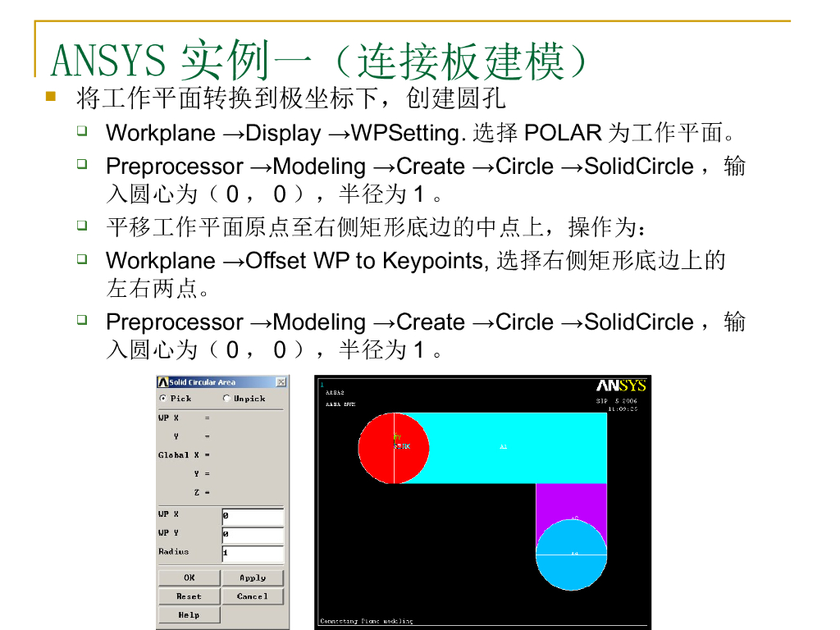Click the heading '将工作平面转换到极坐标下，创建圆孔'
The width and height of the screenshot is (840, 630).
tap(291, 98)
